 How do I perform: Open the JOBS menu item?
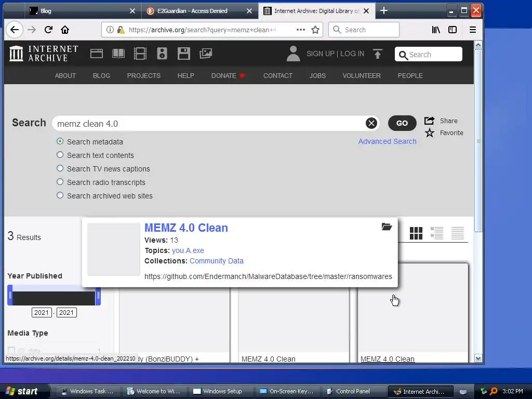coord(317,76)
